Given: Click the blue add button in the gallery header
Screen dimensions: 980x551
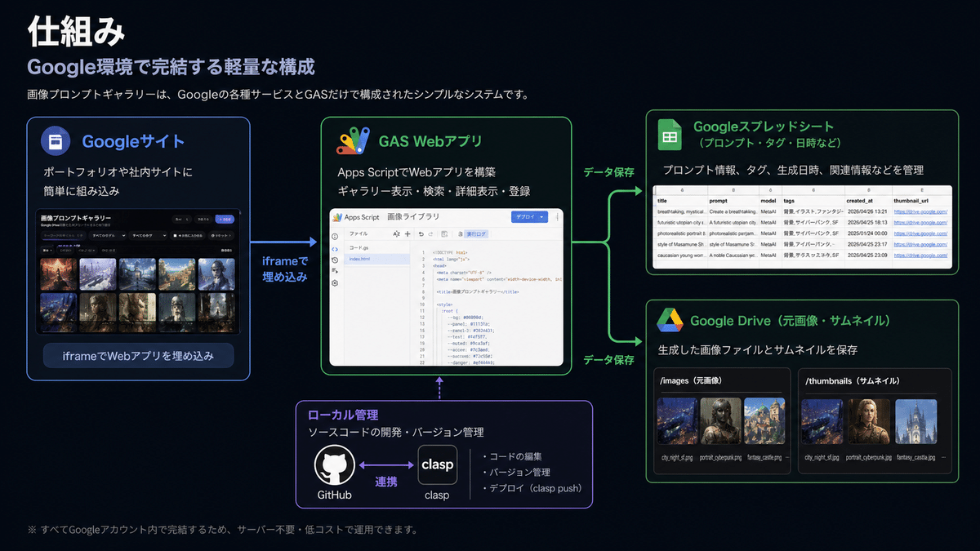Looking at the screenshot, I should pos(225,219).
